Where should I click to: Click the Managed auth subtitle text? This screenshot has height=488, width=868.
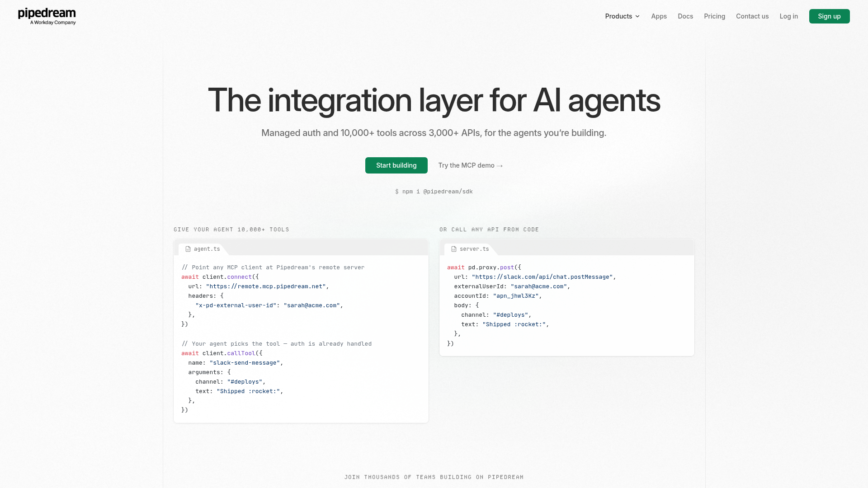coord(434,133)
